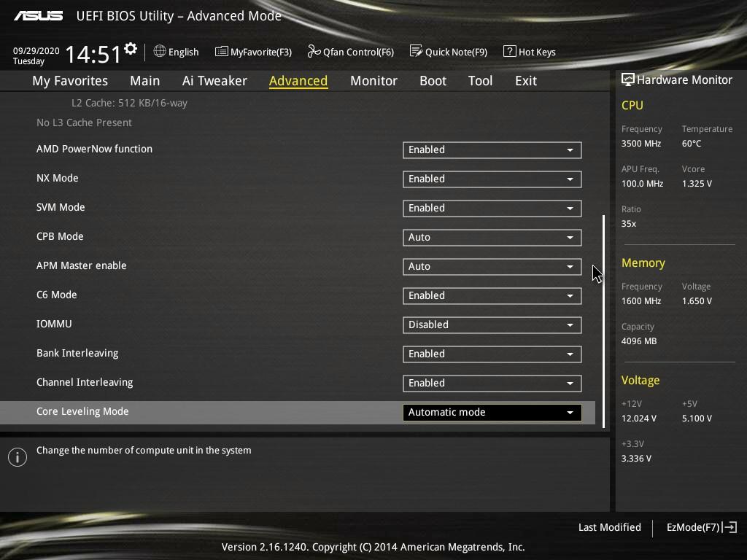Open the Monitor tab
The image size is (747, 560).
[x=373, y=81]
